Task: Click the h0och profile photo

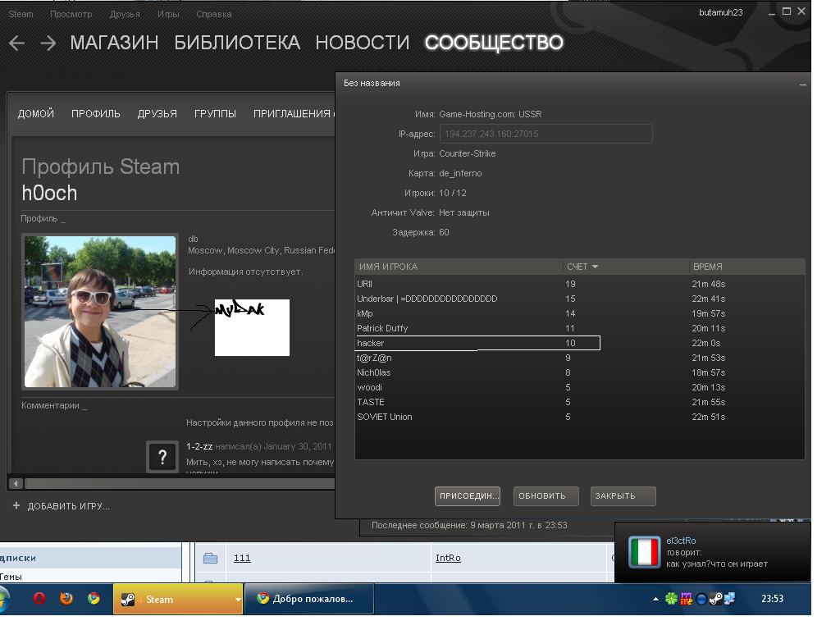Action: 100,311
